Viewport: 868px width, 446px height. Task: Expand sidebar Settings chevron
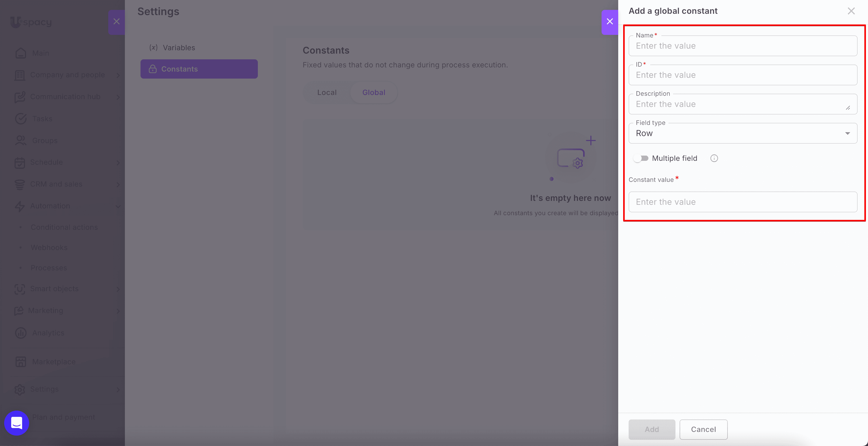[118, 390]
